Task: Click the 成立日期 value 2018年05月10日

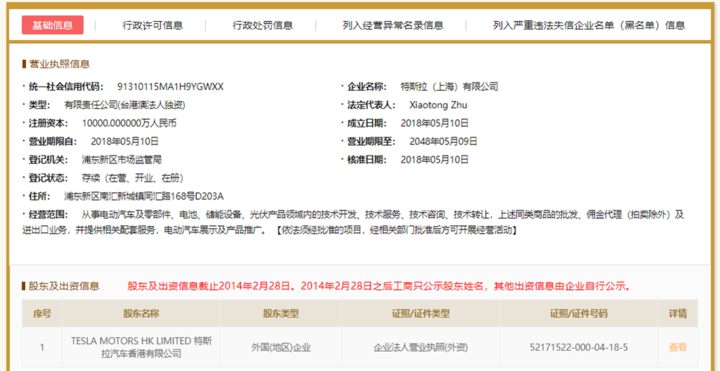Action: coord(434,123)
